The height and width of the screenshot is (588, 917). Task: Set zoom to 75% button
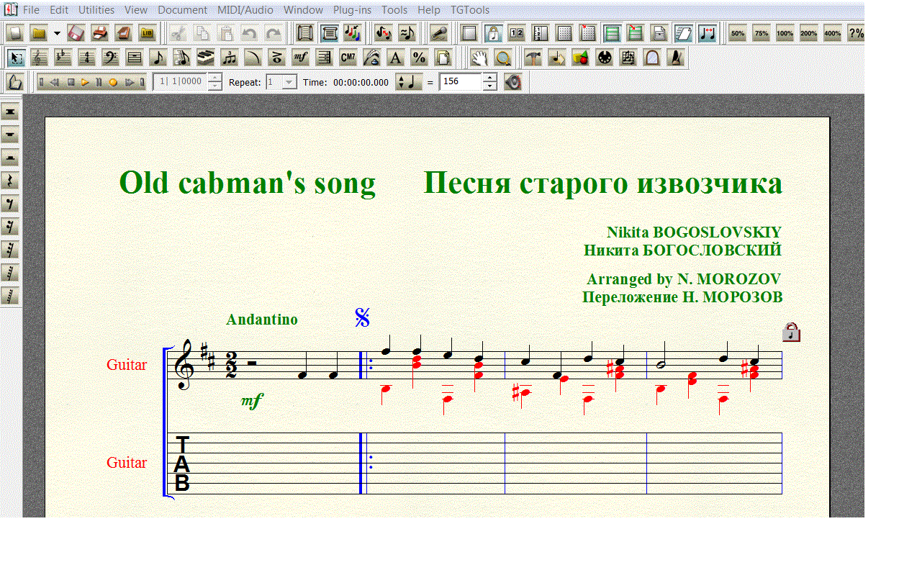point(762,33)
